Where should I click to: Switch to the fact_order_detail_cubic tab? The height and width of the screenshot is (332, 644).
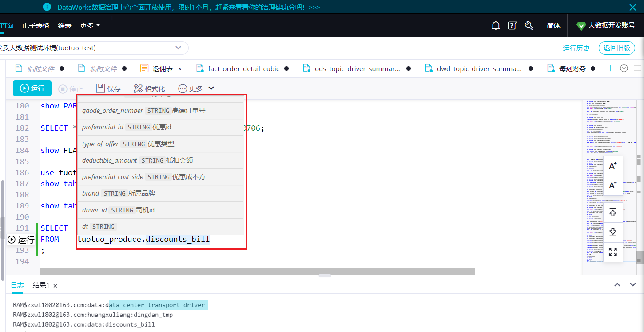tap(242, 68)
